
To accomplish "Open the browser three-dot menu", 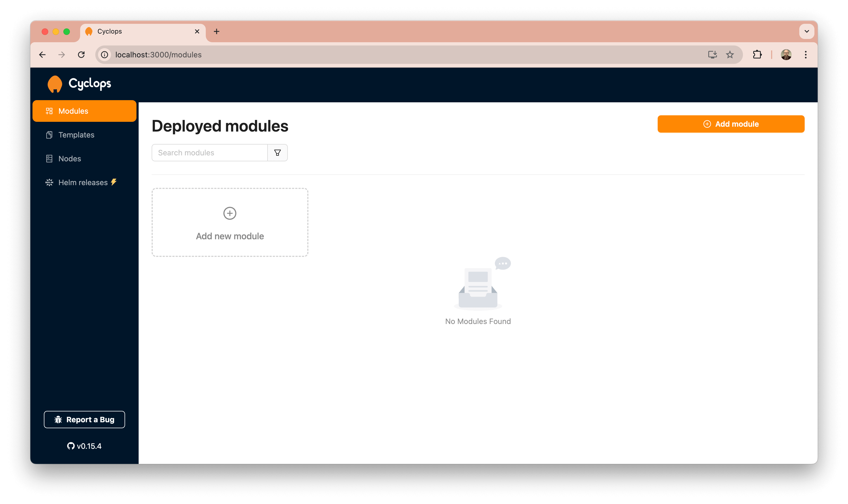I will click(x=805, y=54).
